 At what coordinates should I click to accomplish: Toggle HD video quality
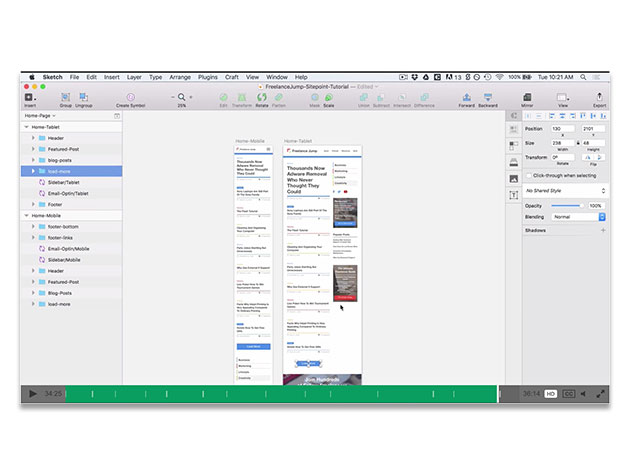(550, 394)
